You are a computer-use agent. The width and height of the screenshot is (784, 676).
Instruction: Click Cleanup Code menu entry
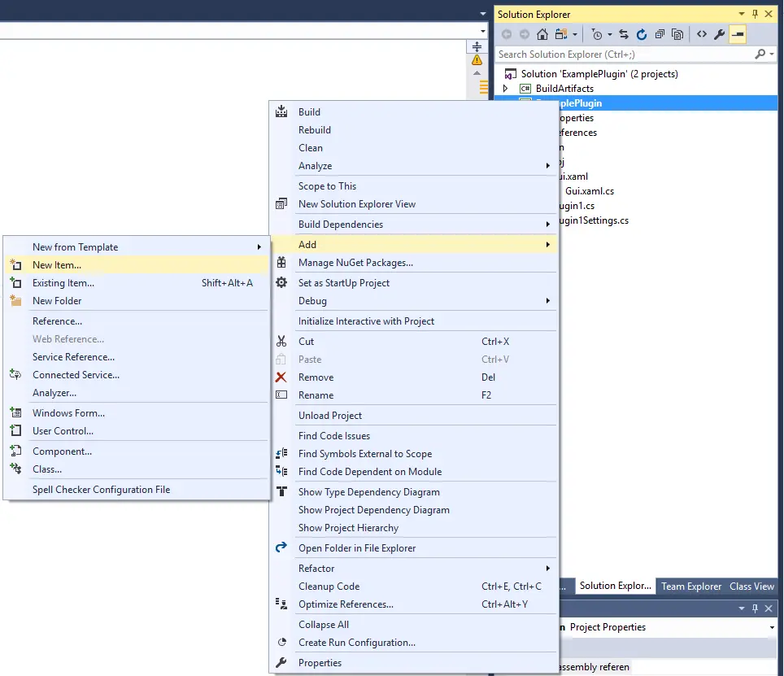coord(413,586)
